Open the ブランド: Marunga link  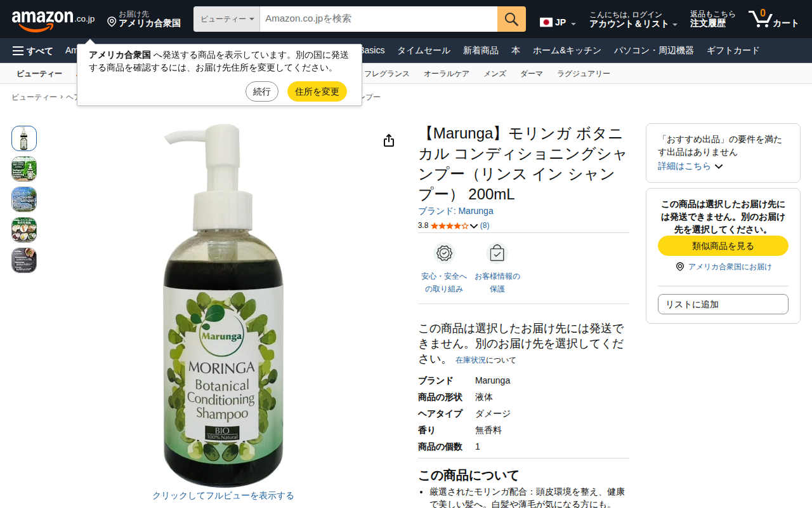coord(455,211)
